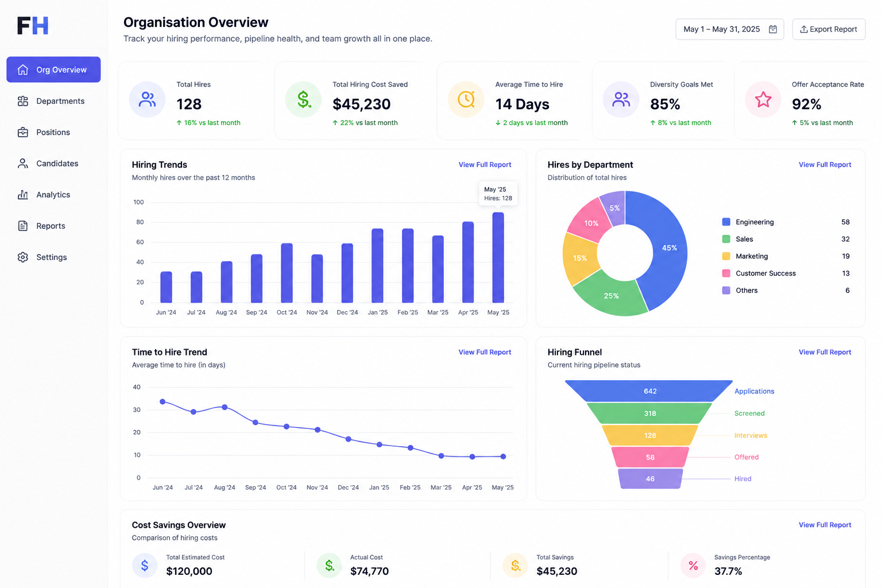View Full Report for Time to Hire Trend
This screenshot has width=882, height=588.
(485, 353)
